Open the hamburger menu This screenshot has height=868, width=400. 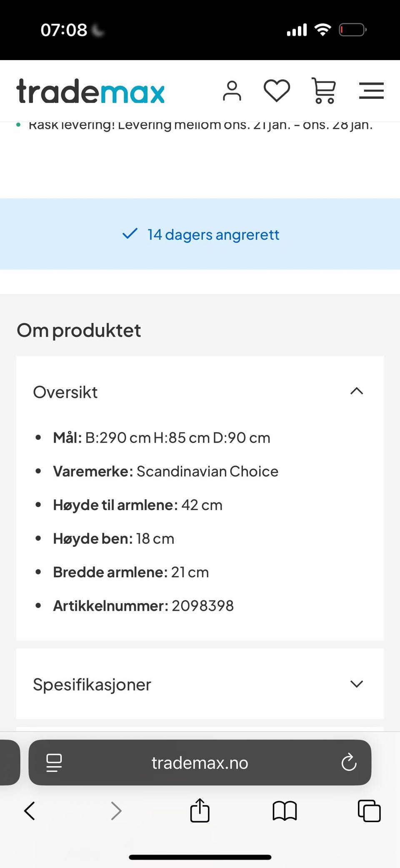click(371, 91)
